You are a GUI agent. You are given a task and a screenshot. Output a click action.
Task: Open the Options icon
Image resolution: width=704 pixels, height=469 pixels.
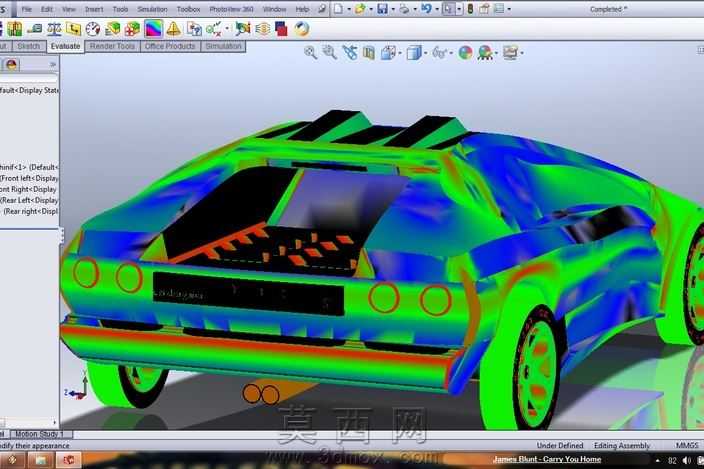[499, 9]
